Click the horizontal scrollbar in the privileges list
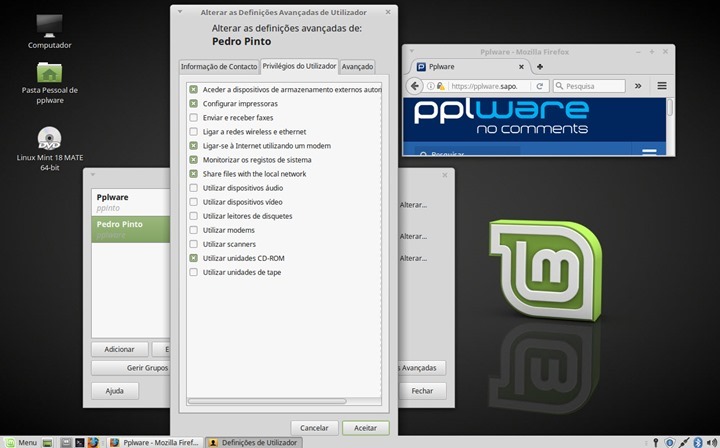Viewport: 720px width, 448px height. 267,401
